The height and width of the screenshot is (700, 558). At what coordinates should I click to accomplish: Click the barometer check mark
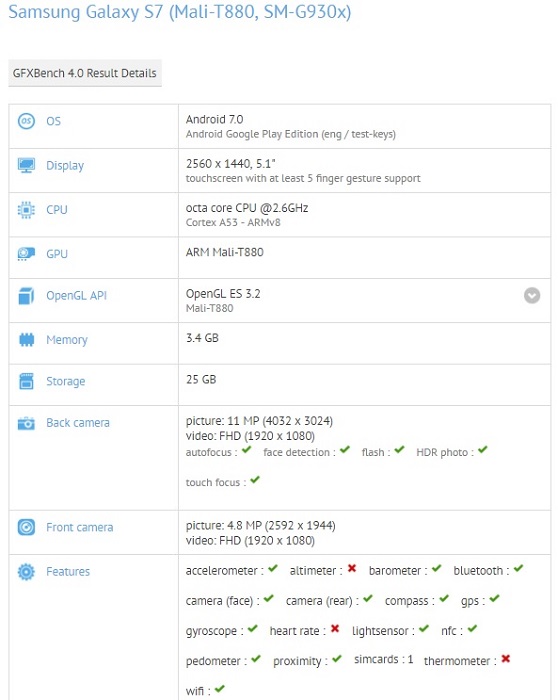[x=437, y=568]
